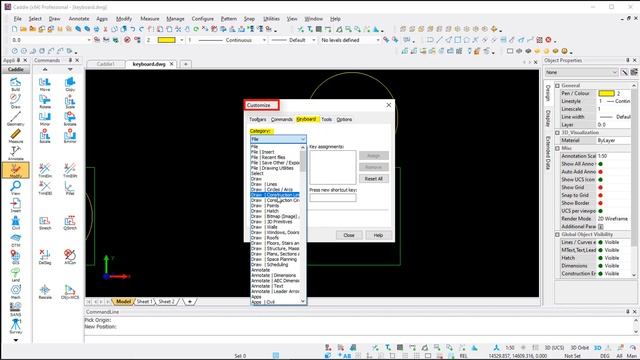
Task: Select the highlighted Modify tool group
Action: pos(16,170)
